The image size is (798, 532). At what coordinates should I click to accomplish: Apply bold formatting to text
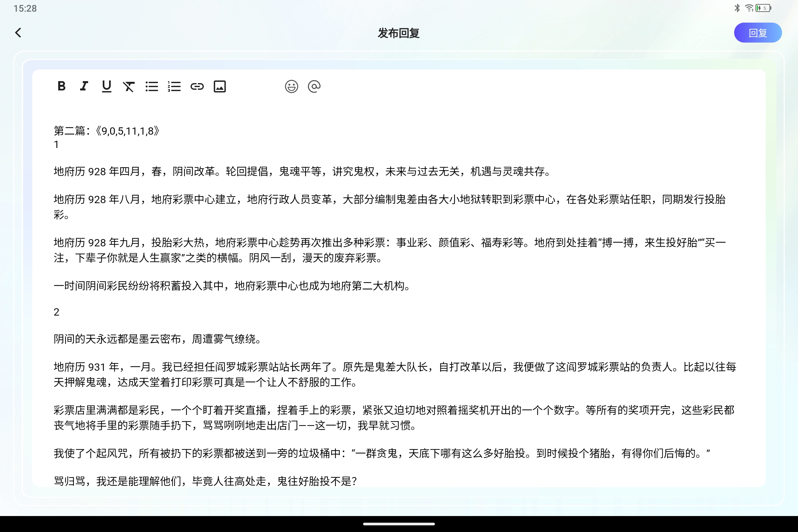click(62, 86)
